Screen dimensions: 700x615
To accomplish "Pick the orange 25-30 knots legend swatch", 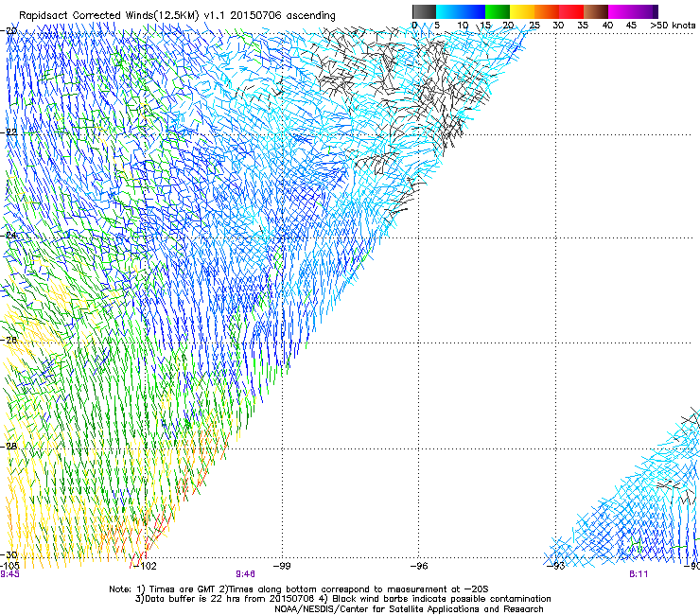I will point(547,11).
